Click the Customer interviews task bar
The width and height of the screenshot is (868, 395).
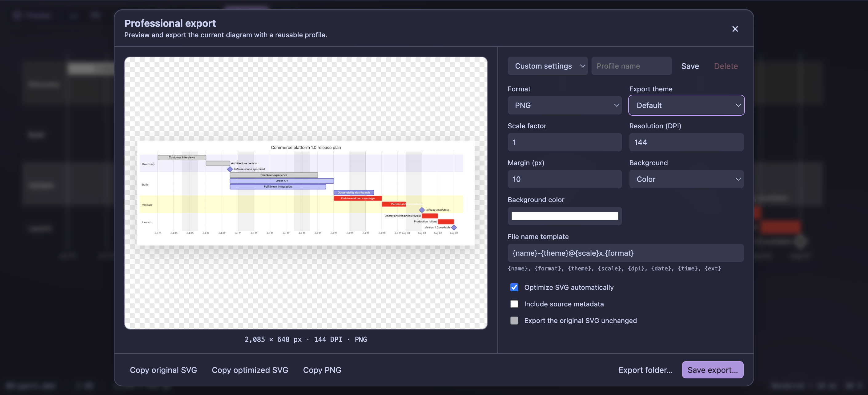tap(182, 157)
